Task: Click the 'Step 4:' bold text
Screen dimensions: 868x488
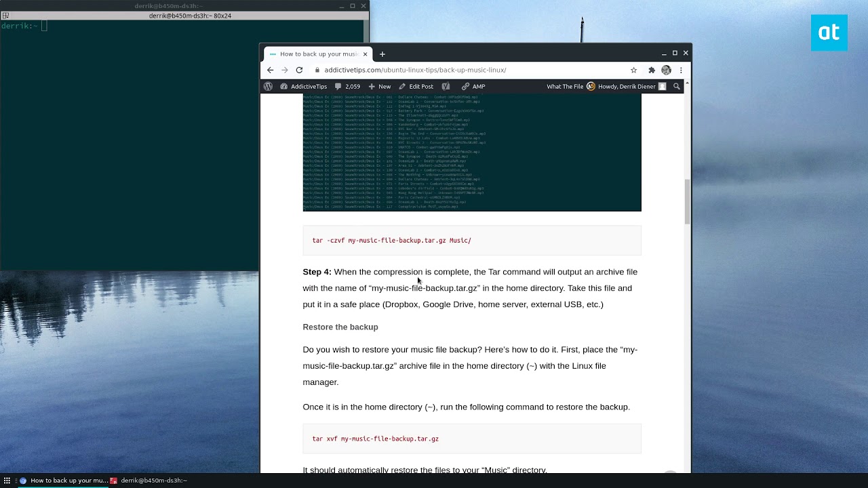Action: (317, 272)
